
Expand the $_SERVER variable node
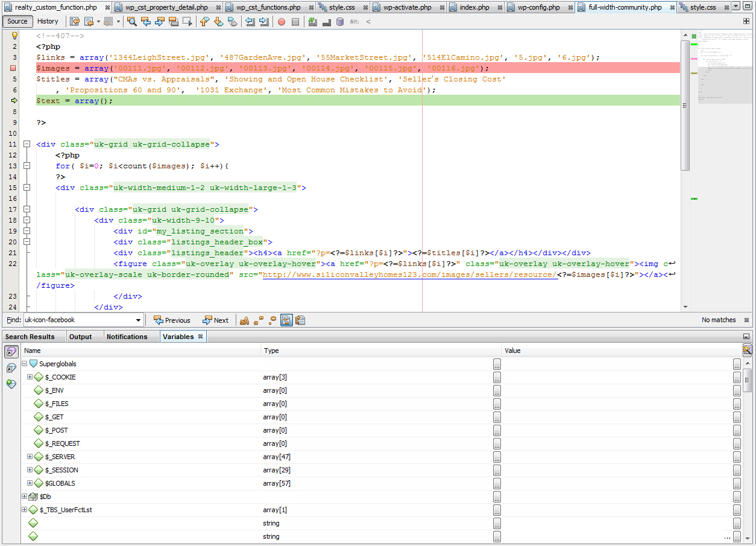point(30,457)
